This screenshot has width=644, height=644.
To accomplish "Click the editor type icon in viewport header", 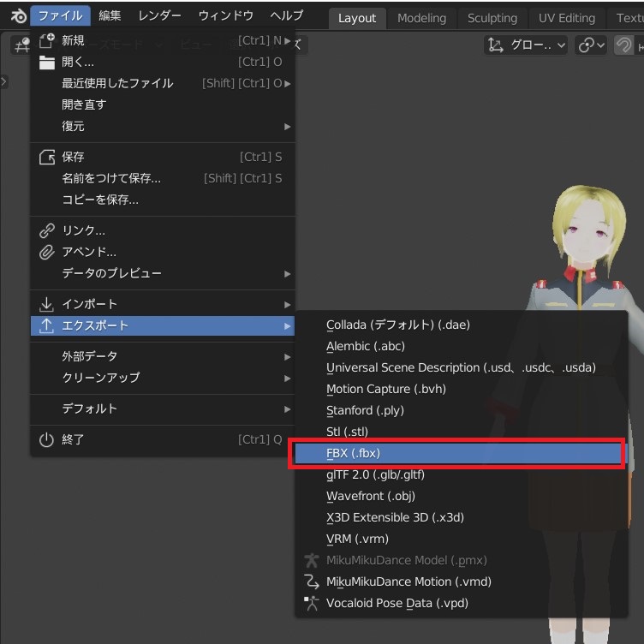I will point(22,45).
